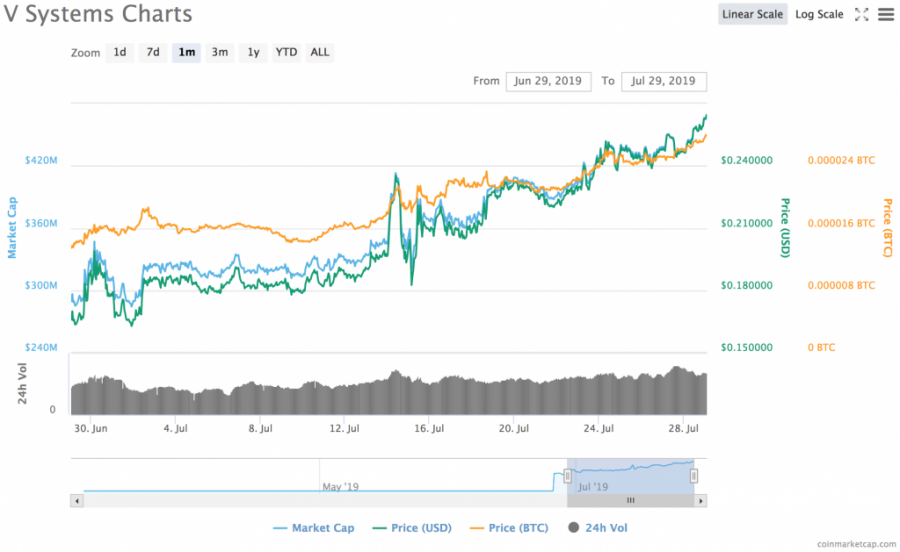Click the 24. Jul axis label

coord(599,429)
